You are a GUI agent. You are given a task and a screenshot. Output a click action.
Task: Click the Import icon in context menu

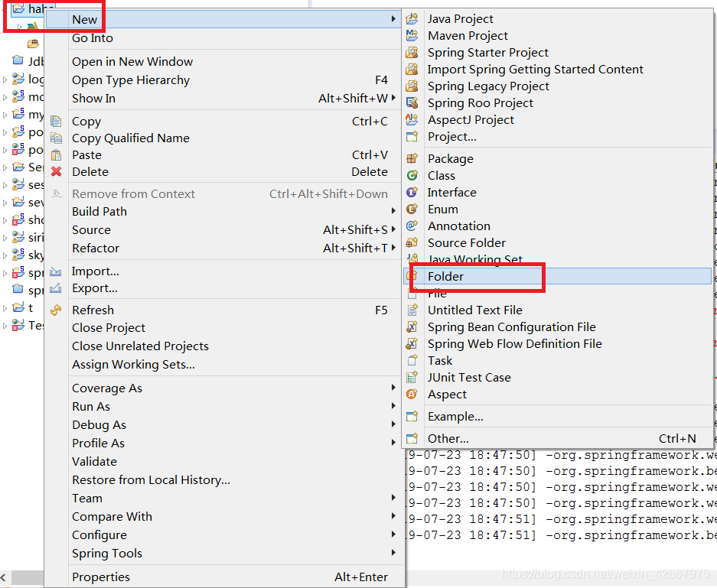tap(56, 271)
